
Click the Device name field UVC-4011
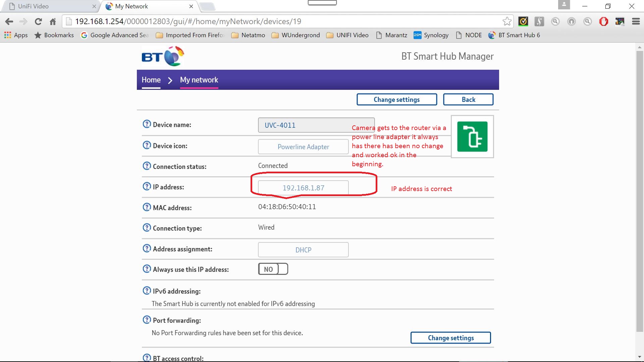[316, 125]
